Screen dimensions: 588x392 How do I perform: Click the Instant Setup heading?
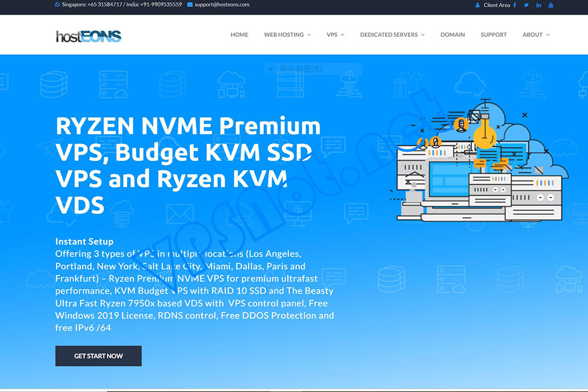click(x=84, y=241)
